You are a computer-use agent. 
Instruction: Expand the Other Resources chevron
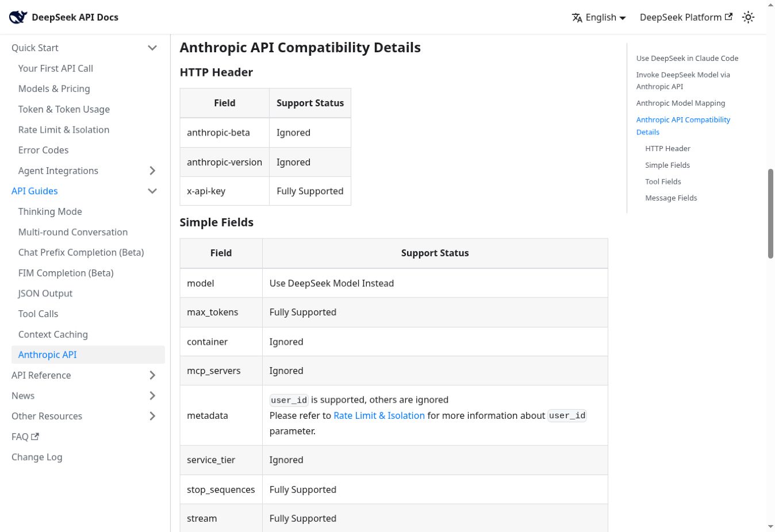pos(152,416)
